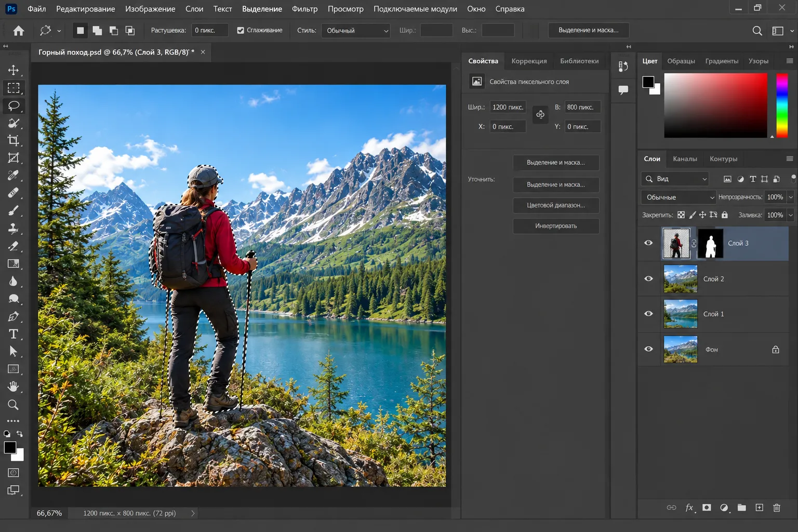Select the Lasso tool in toolbar
This screenshot has height=532, width=798.
pyautogui.click(x=14, y=105)
